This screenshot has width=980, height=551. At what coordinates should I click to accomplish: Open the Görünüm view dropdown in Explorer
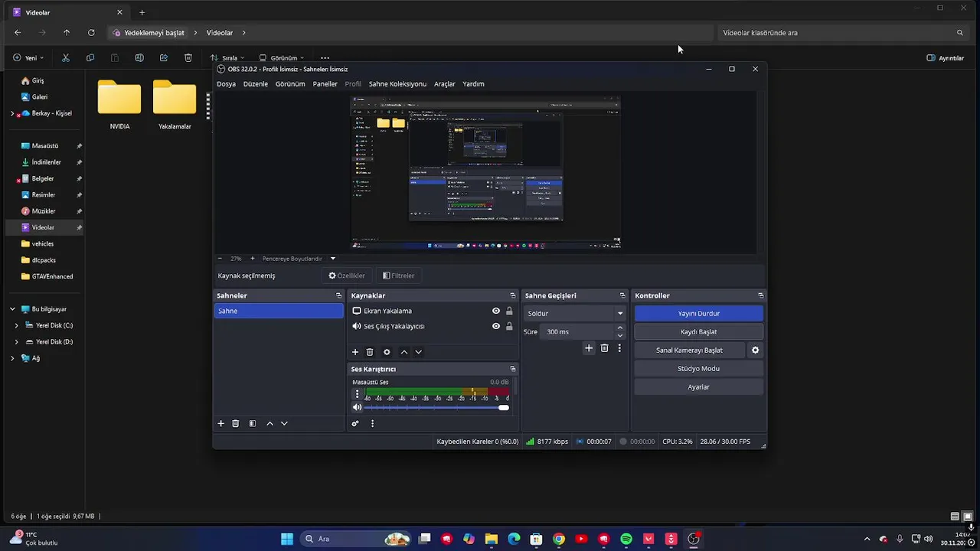(x=281, y=58)
